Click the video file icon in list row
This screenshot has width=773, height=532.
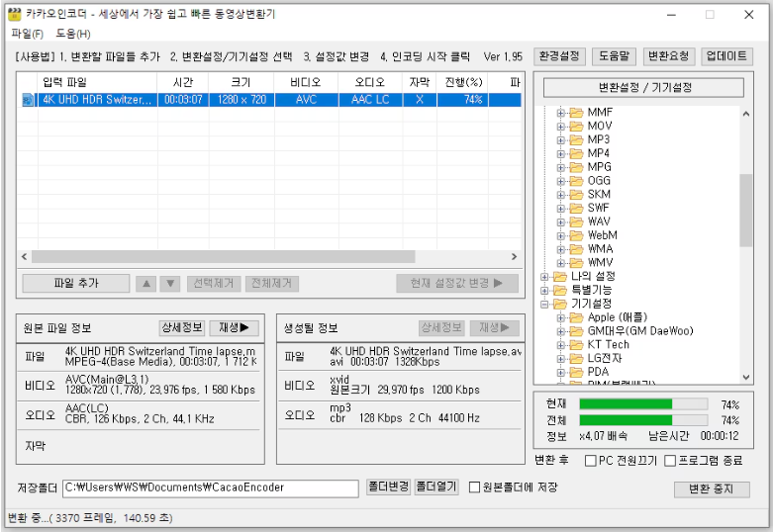(28, 100)
